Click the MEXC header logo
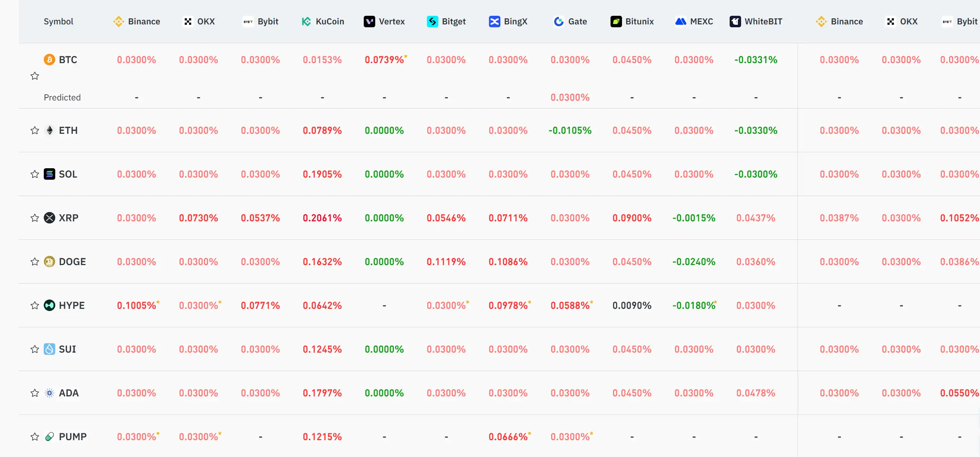The image size is (980, 457). click(680, 21)
